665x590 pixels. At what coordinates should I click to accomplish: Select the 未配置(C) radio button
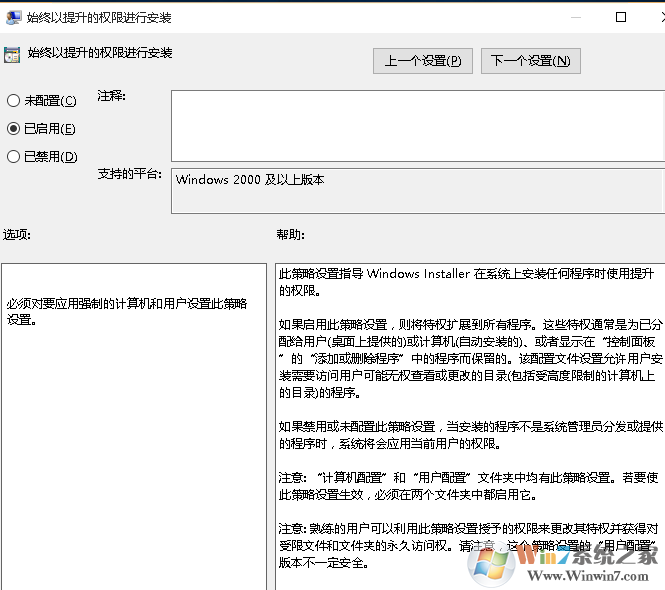coord(13,101)
